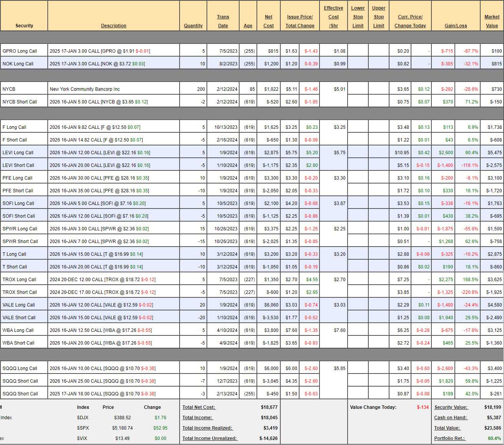Click the Effective Cost /Shr header
Screen dimensions: 504x445
pos(333,17)
